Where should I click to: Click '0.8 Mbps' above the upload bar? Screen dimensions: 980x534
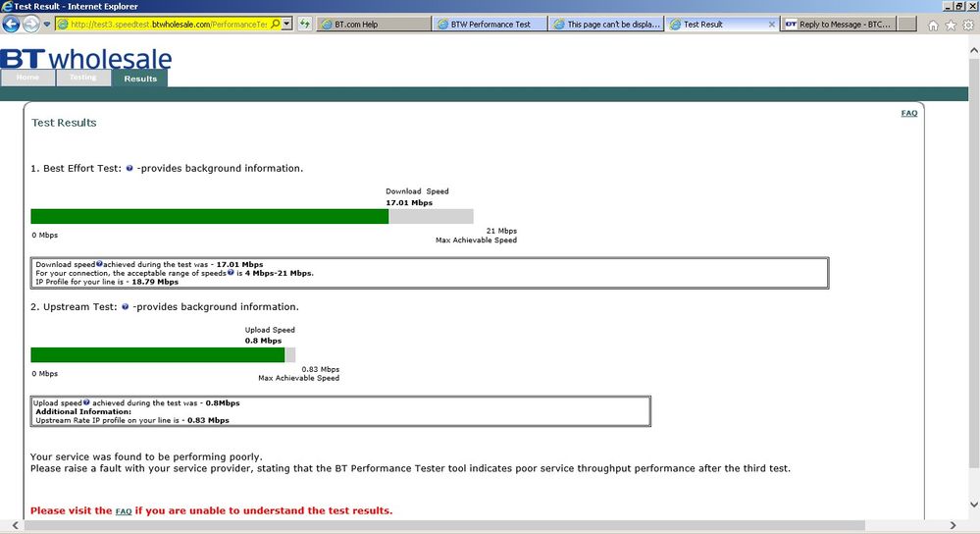click(263, 341)
